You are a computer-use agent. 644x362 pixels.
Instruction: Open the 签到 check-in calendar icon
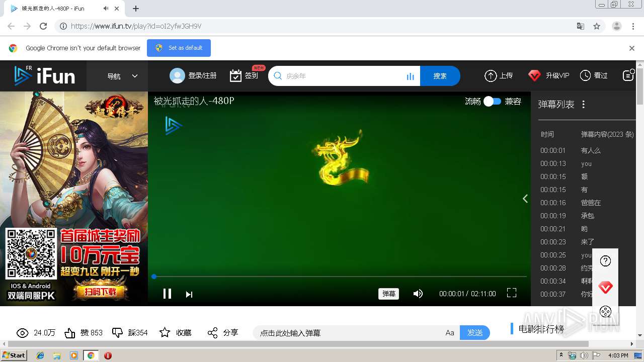pos(235,75)
